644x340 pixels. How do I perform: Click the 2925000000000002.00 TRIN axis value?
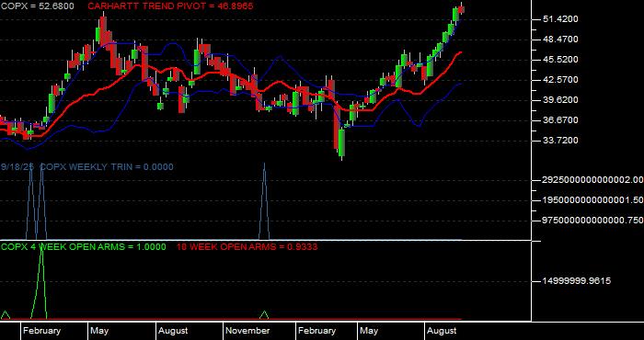point(592,179)
